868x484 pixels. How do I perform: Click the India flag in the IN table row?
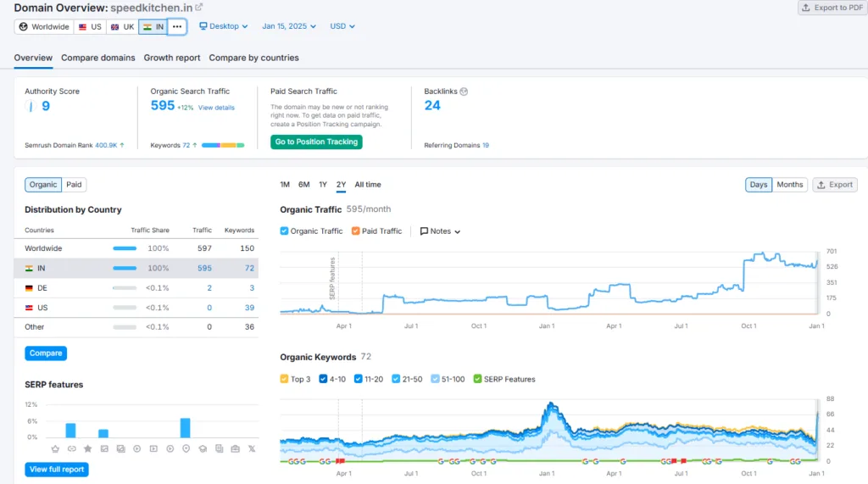pos(29,268)
